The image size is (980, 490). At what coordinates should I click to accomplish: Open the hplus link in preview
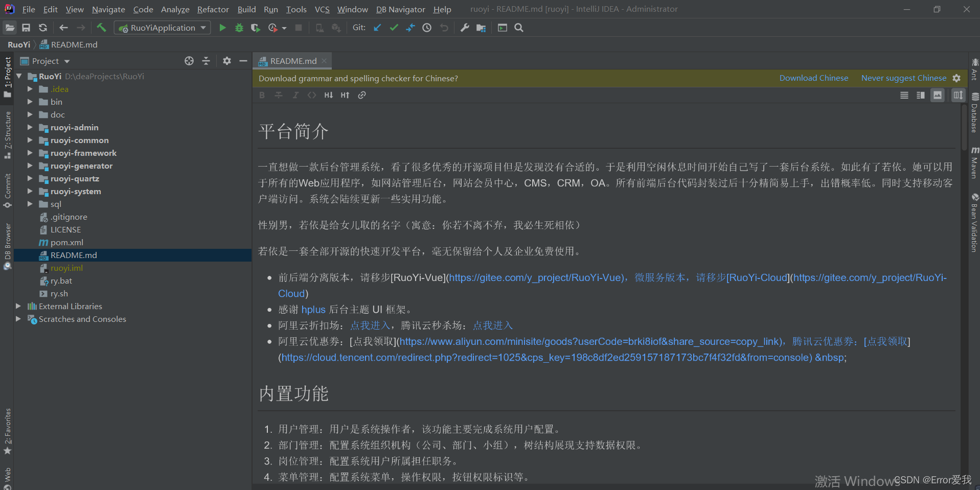pyautogui.click(x=313, y=310)
